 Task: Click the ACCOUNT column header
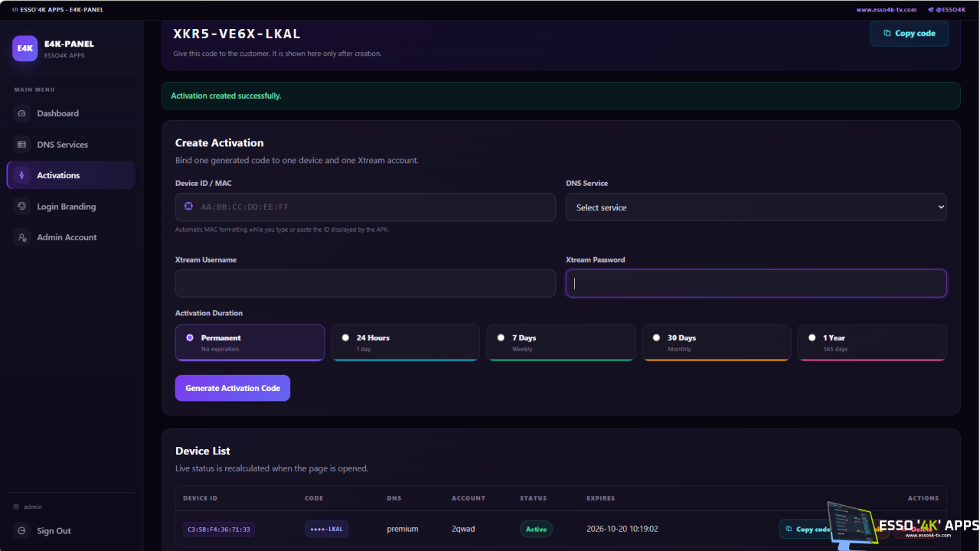click(469, 498)
